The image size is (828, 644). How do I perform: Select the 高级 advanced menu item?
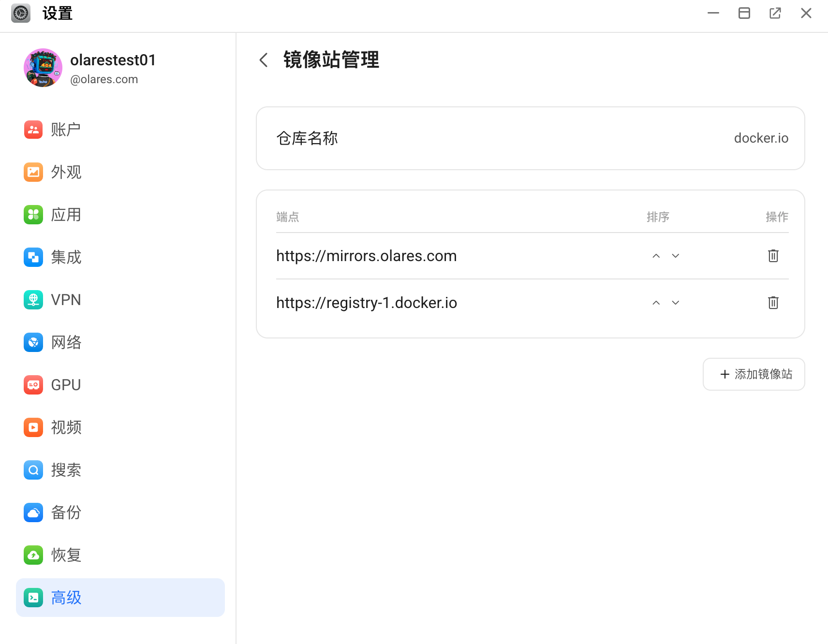pyautogui.click(x=66, y=598)
